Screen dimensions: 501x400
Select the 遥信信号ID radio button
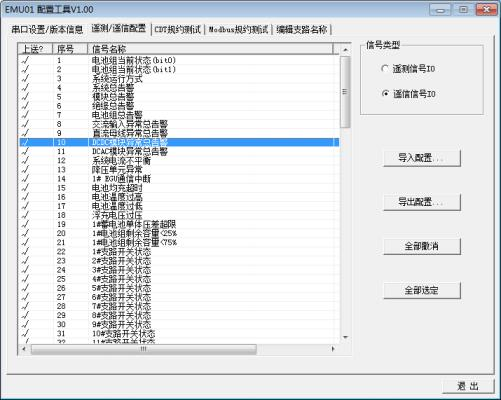coord(385,94)
